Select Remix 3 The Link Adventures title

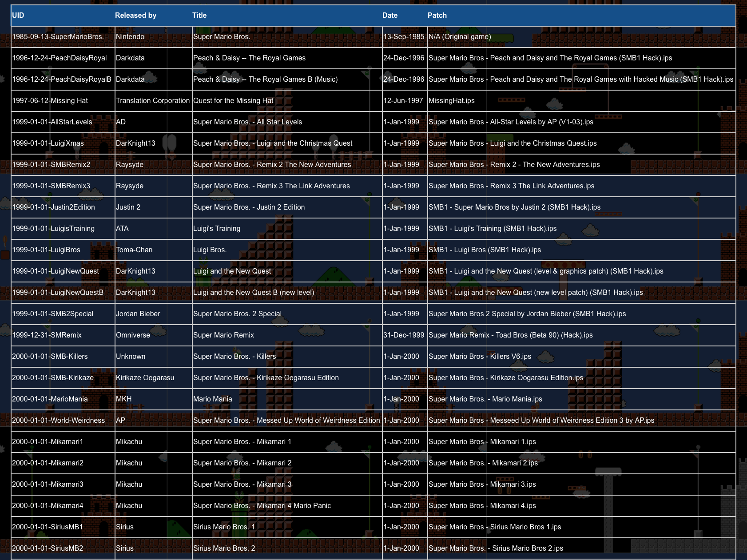287,186
